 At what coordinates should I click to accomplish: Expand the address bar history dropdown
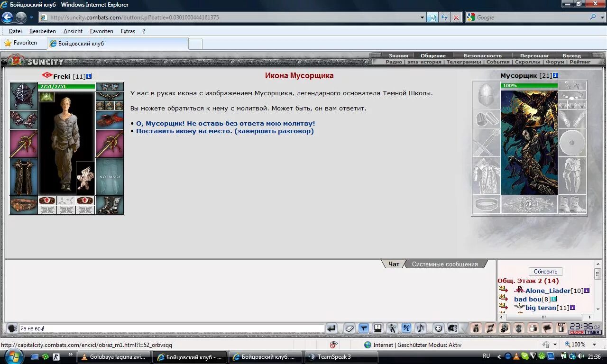click(x=422, y=18)
